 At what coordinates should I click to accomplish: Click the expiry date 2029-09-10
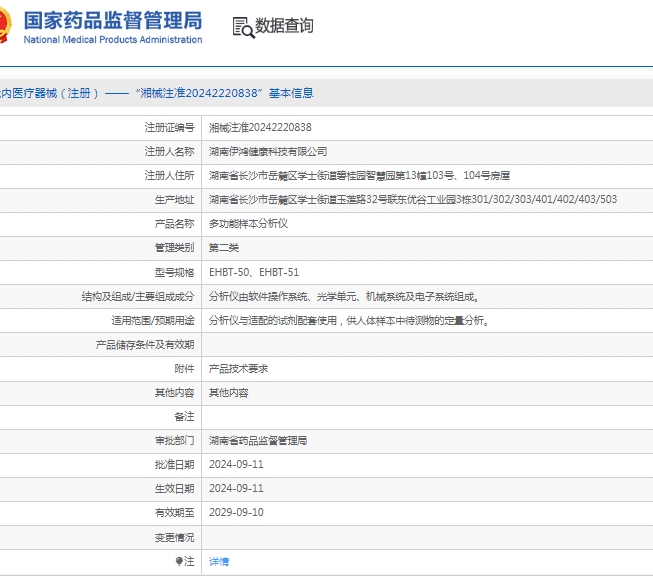pyautogui.click(x=236, y=513)
